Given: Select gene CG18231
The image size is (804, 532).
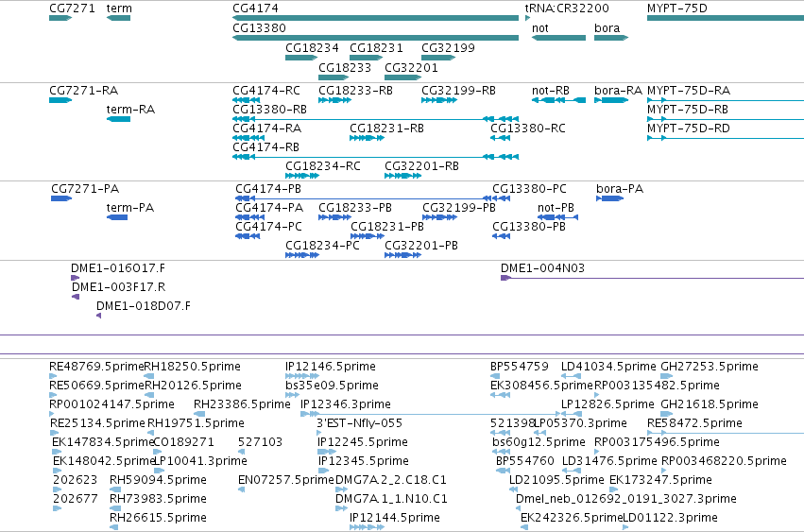Looking at the screenshot, I should click(367, 58).
